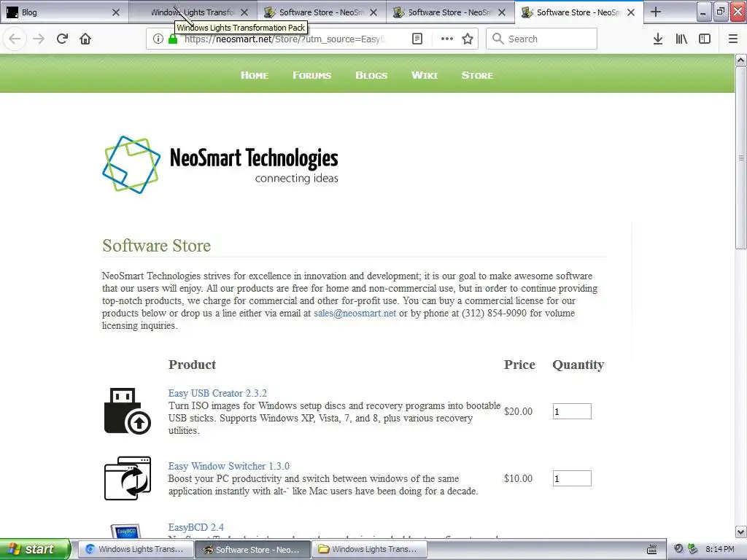The width and height of the screenshot is (747, 560).
Task: Open page actions three-dot menu
Action: coord(447,39)
